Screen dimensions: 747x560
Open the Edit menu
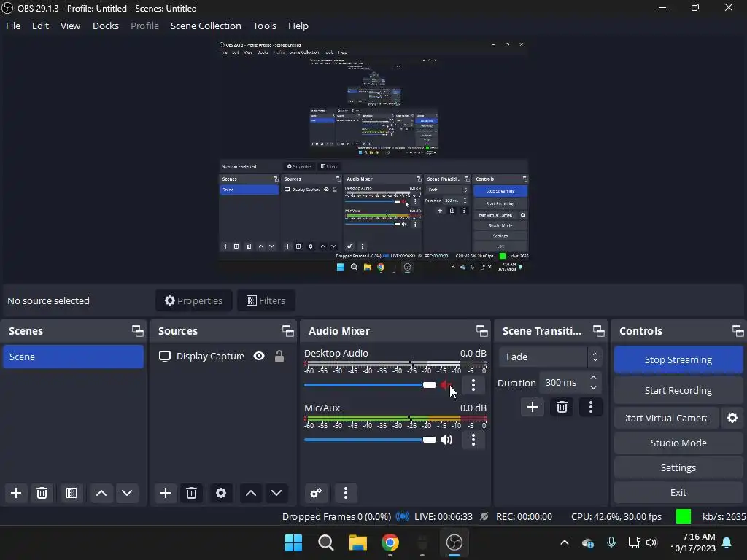(x=41, y=26)
